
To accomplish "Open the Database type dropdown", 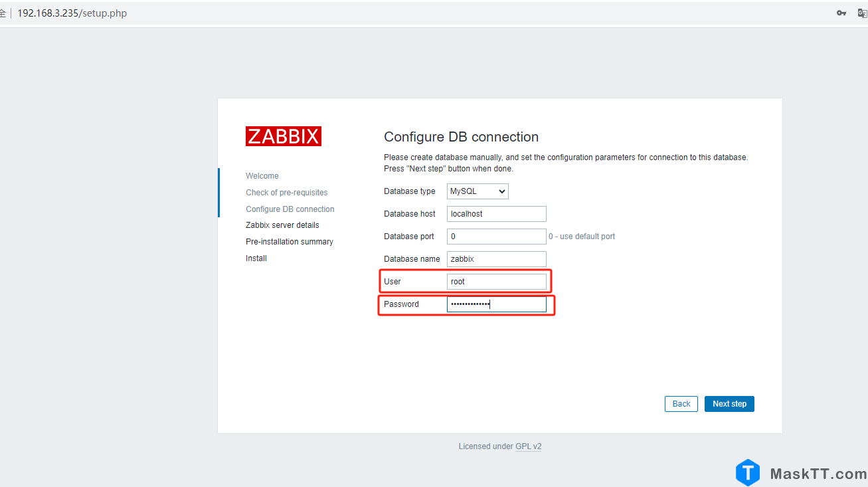I will [x=477, y=191].
